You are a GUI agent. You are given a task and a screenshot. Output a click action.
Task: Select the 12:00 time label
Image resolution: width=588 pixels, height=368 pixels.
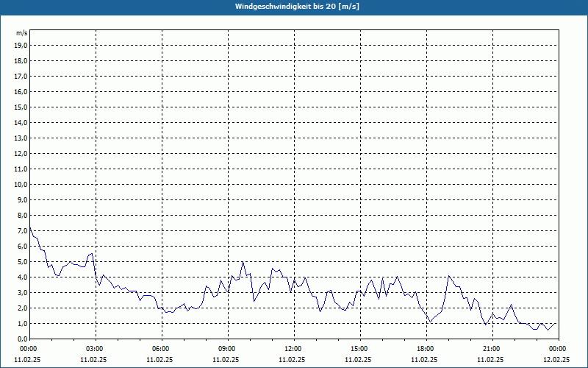pos(294,349)
